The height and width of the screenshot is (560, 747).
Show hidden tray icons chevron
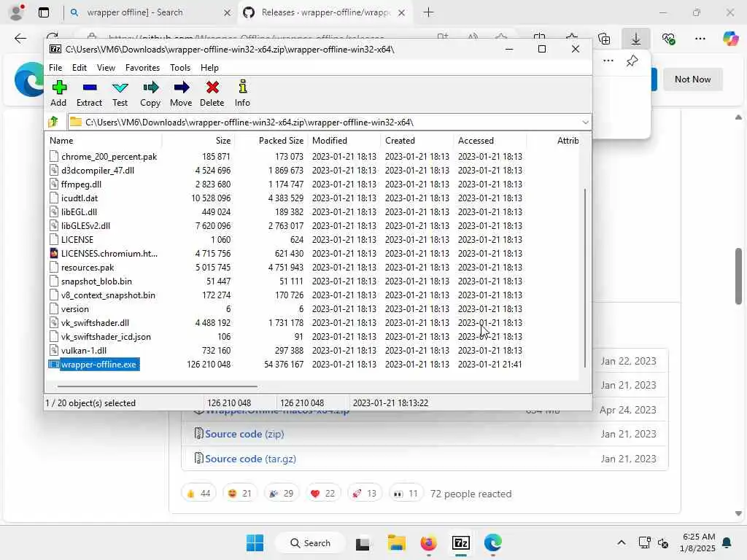622,542
